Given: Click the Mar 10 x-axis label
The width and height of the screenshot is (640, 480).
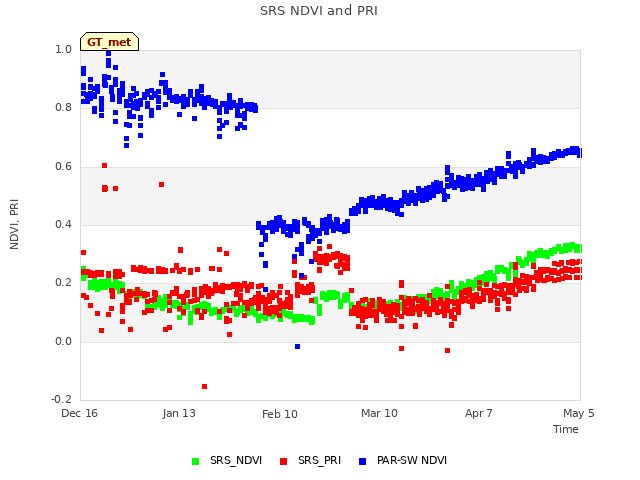Looking at the screenshot, I should (379, 413).
